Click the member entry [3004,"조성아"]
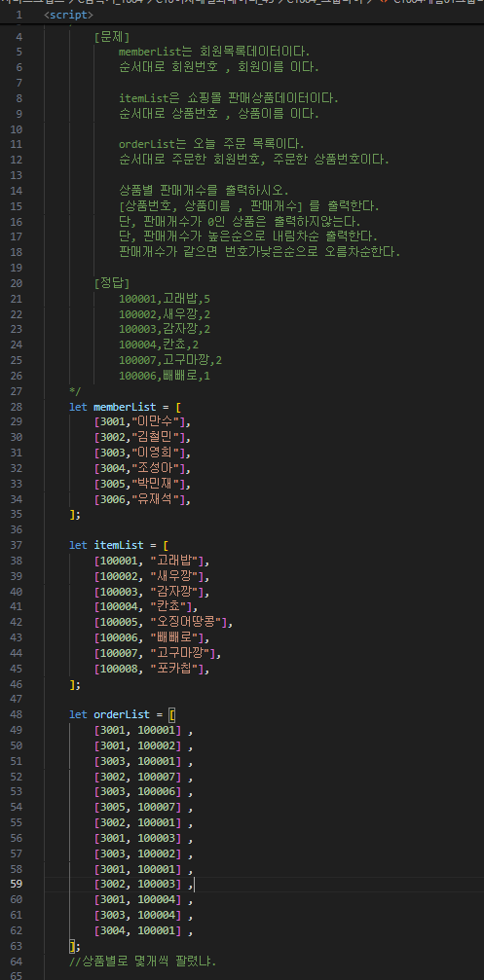 tap(142, 468)
